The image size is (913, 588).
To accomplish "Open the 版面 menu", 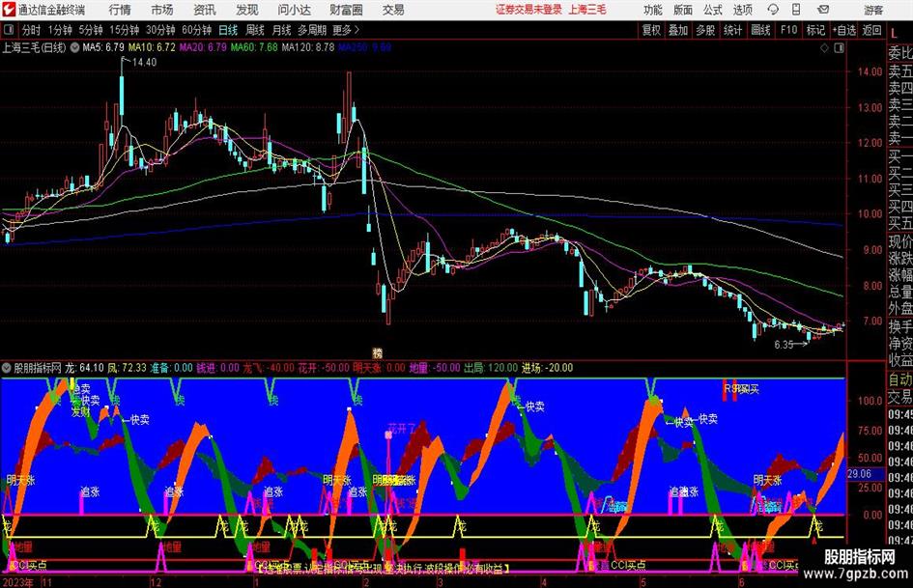I will 683,10.
